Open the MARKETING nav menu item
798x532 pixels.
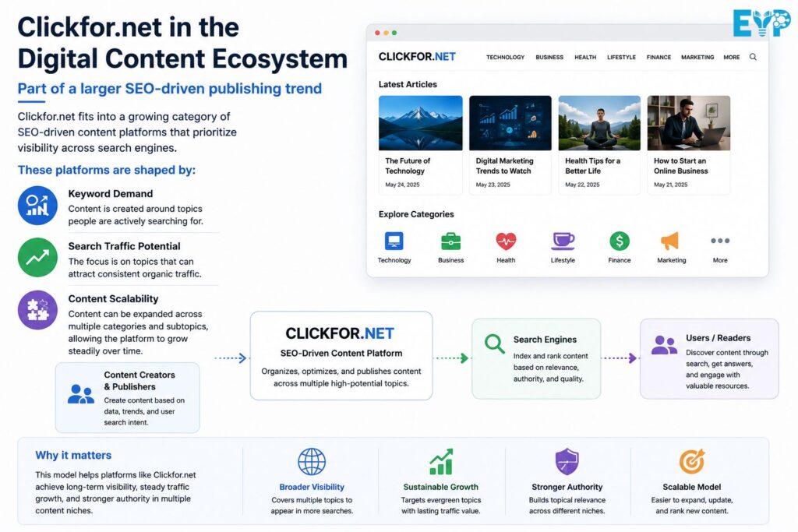(697, 58)
